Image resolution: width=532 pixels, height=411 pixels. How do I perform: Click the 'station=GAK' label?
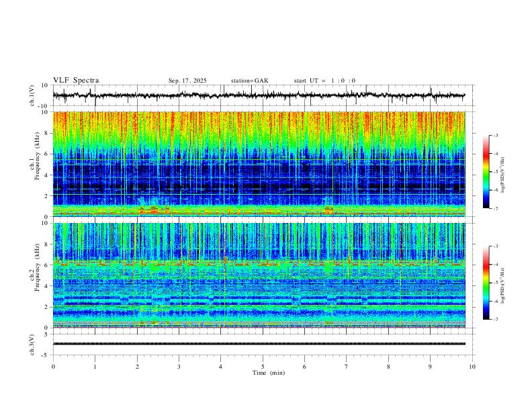coord(249,81)
